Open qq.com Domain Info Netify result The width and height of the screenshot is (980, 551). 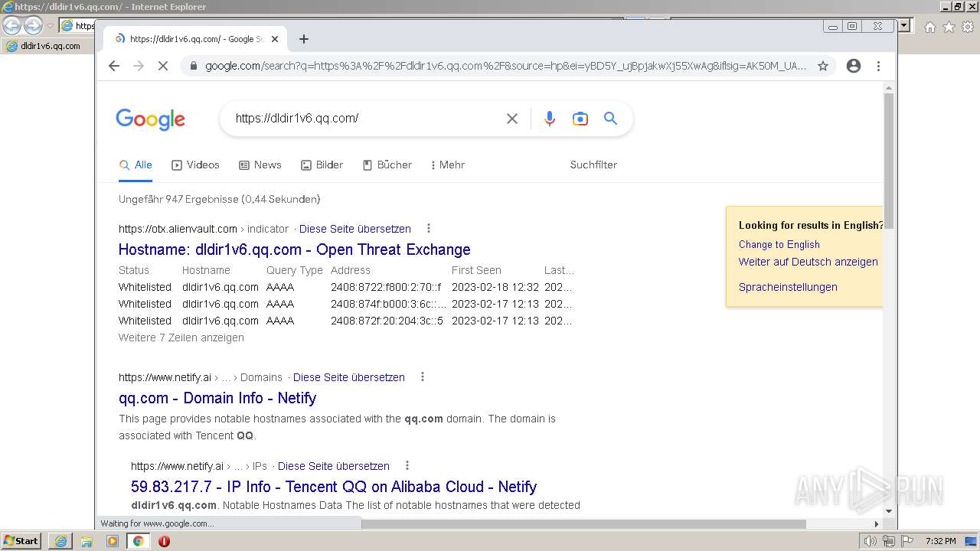click(x=217, y=398)
